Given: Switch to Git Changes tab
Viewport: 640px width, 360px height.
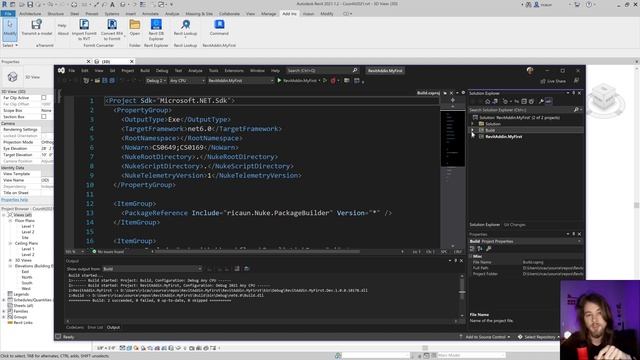Looking at the screenshot, I should click(515, 225).
